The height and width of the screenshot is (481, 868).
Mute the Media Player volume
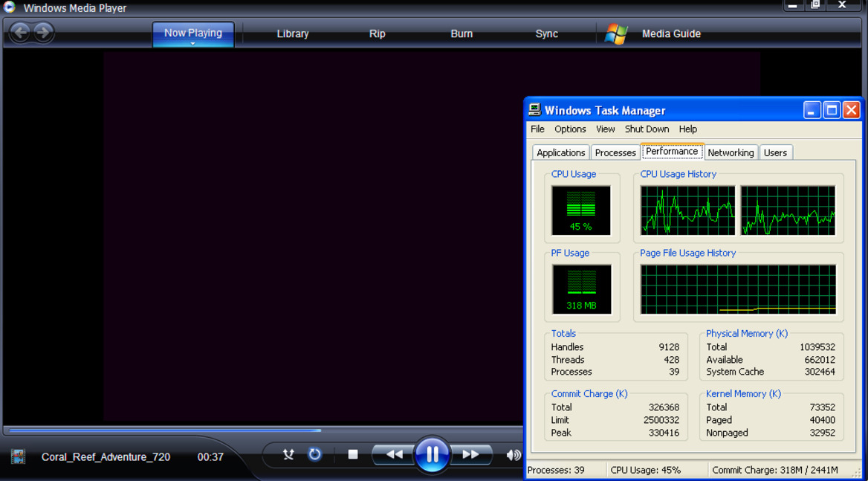pyautogui.click(x=514, y=455)
